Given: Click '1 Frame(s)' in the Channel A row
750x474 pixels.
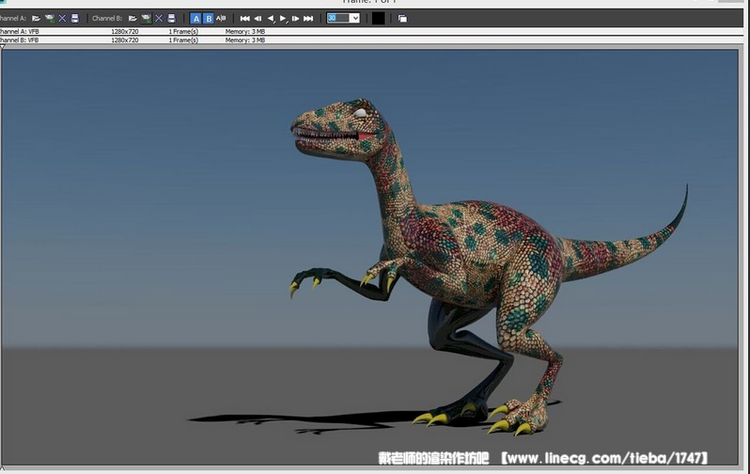Looking at the screenshot, I should [183, 32].
